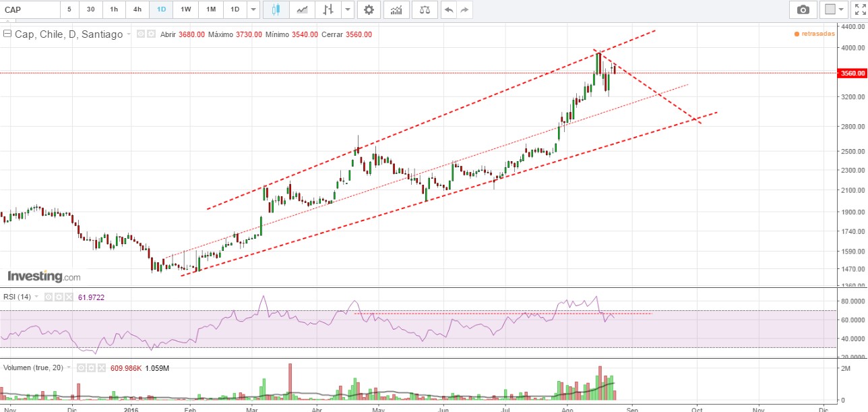Redo the last chart action
The height and width of the screenshot is (412, 868).
(464, 9)
